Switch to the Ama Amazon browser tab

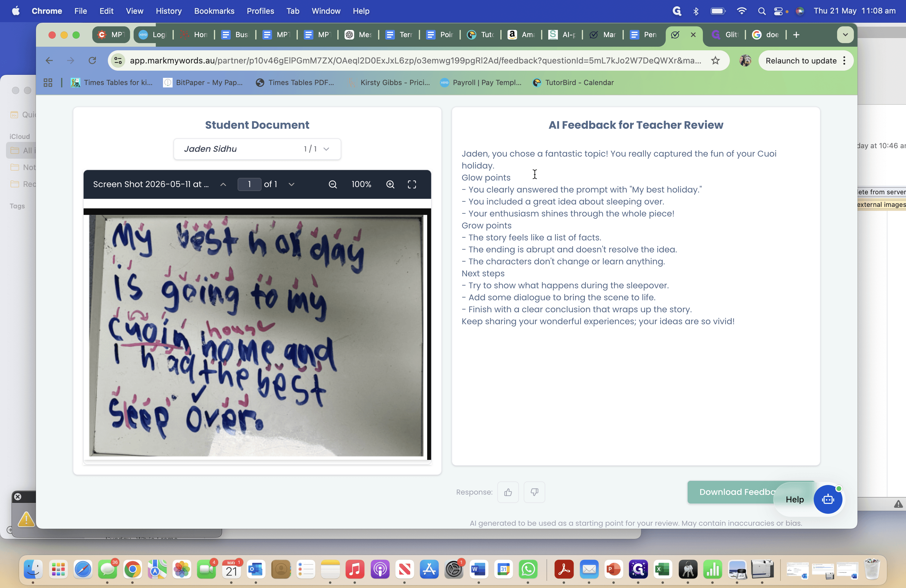tap(522, 35)
